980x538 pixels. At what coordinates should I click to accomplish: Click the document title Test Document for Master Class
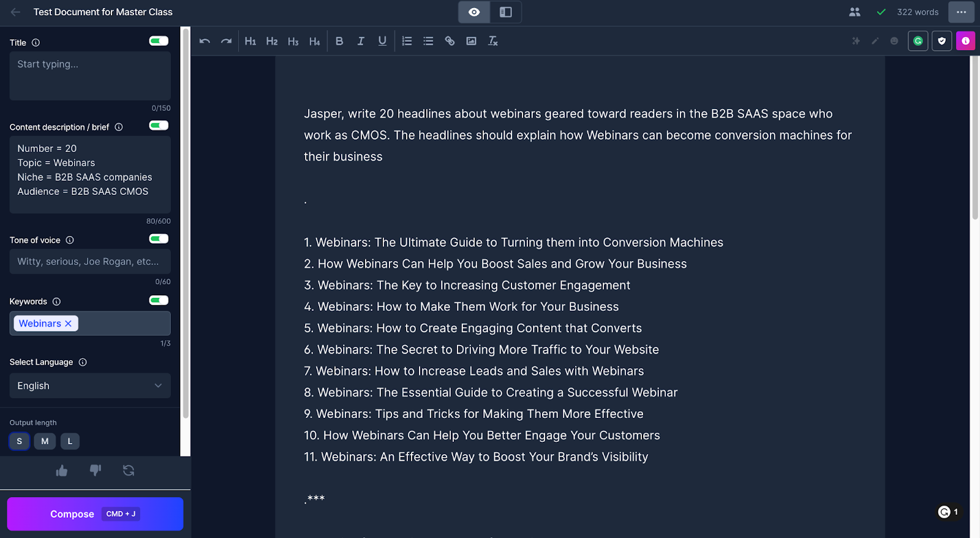103,12
